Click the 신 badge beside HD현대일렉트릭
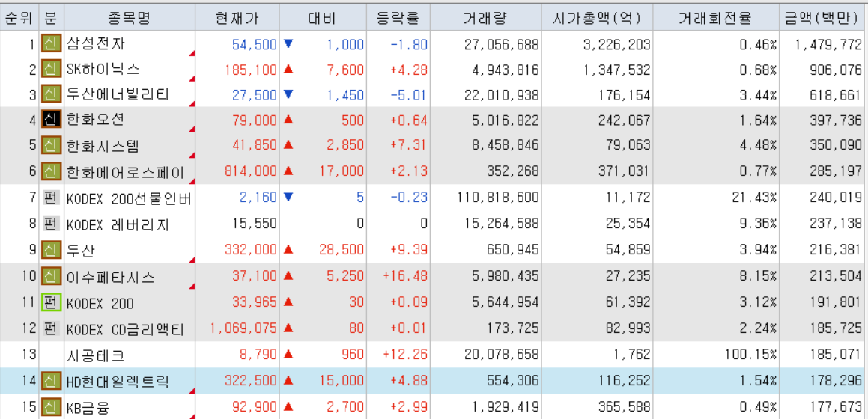Screen dimensions: 868x419 point(51,381)
